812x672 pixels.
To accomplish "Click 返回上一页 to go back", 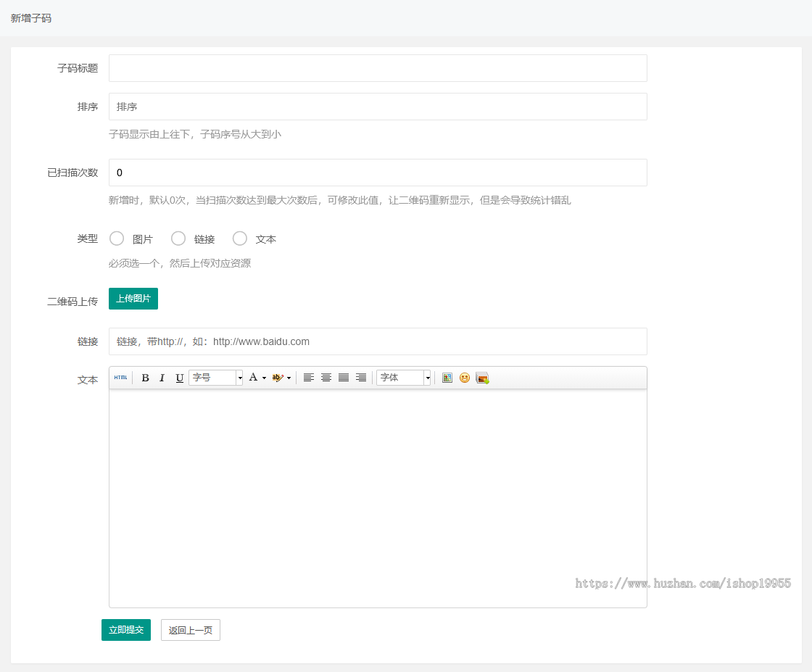I will [191, 630].
